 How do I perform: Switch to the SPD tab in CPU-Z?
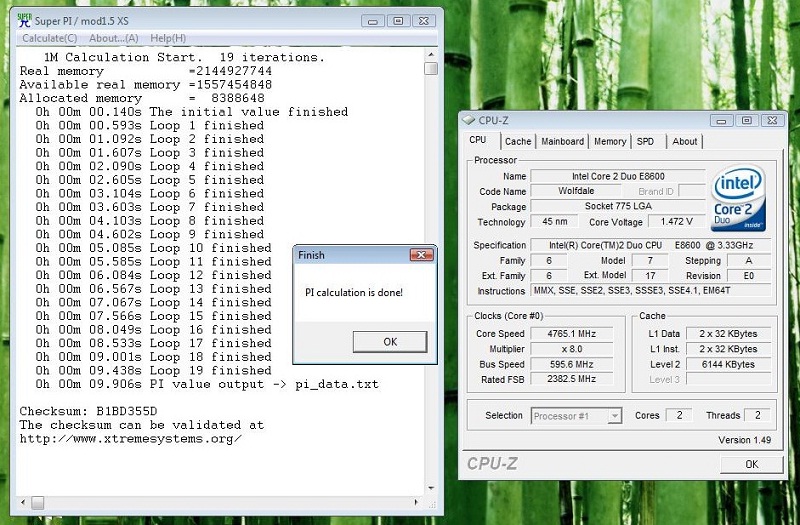tap(645, 141)
